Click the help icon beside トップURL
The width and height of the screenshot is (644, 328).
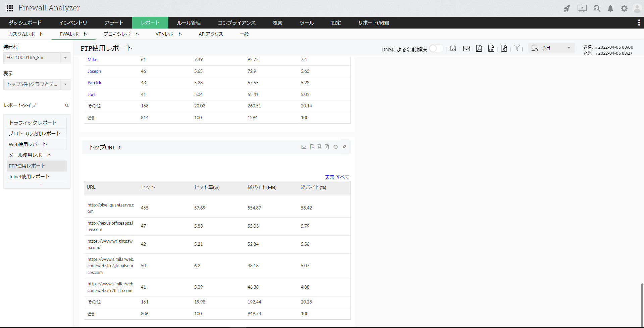coord(120,147)
